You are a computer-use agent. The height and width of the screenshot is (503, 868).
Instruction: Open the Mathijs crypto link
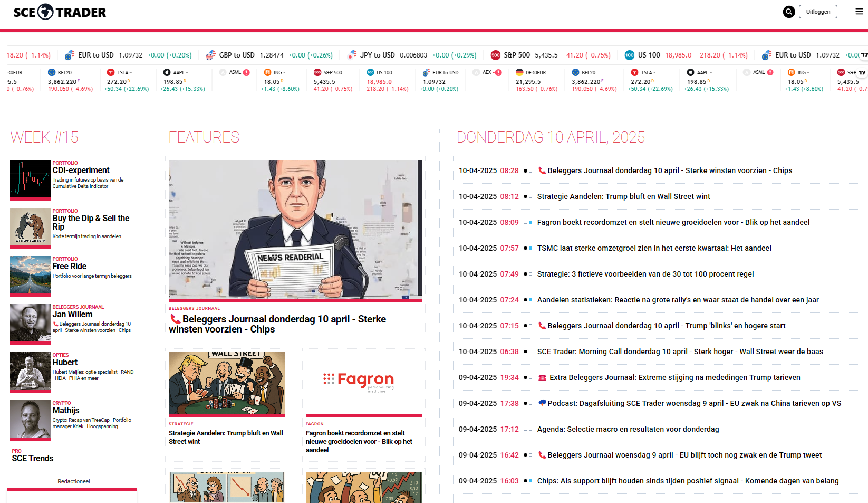coord(66,410)
